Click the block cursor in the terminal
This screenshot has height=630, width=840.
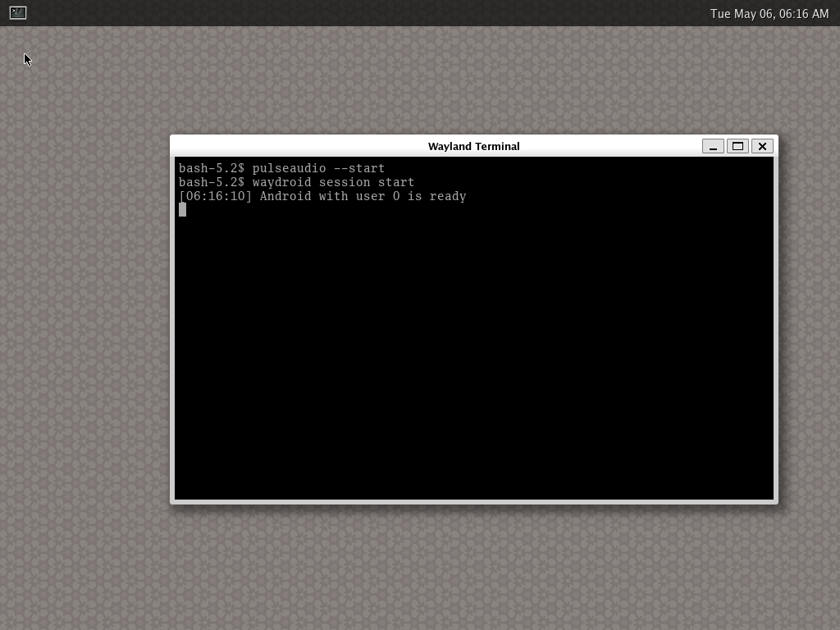pyautogui.click(x=182, y=210)
